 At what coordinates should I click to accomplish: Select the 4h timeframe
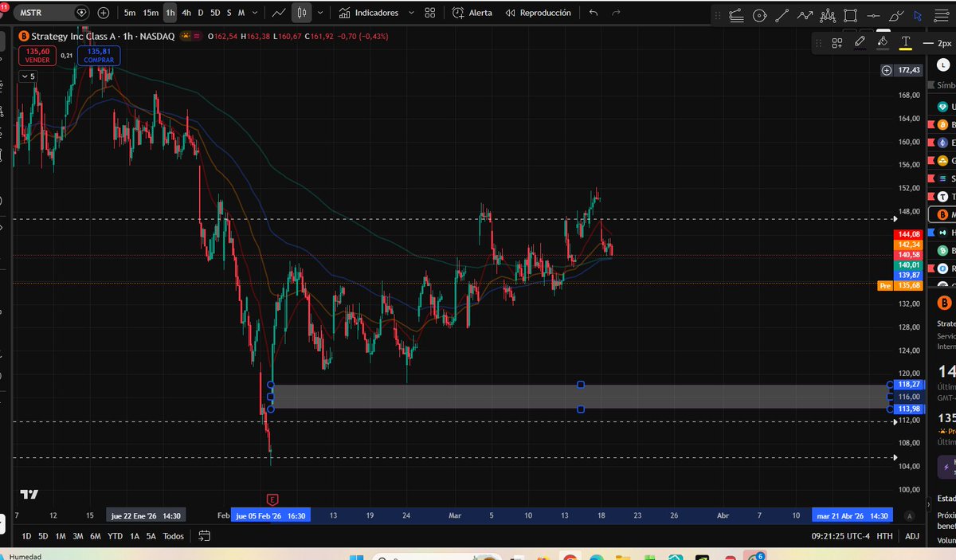[186, 13]
